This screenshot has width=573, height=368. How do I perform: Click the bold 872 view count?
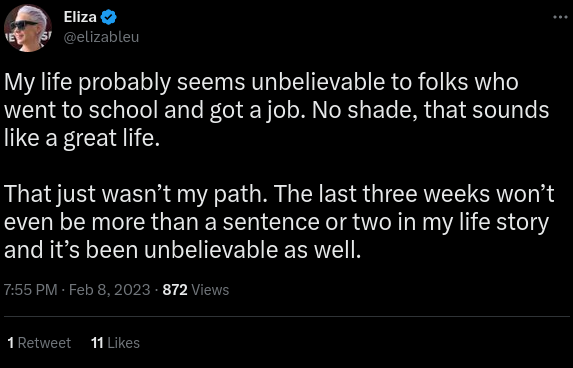175,290
